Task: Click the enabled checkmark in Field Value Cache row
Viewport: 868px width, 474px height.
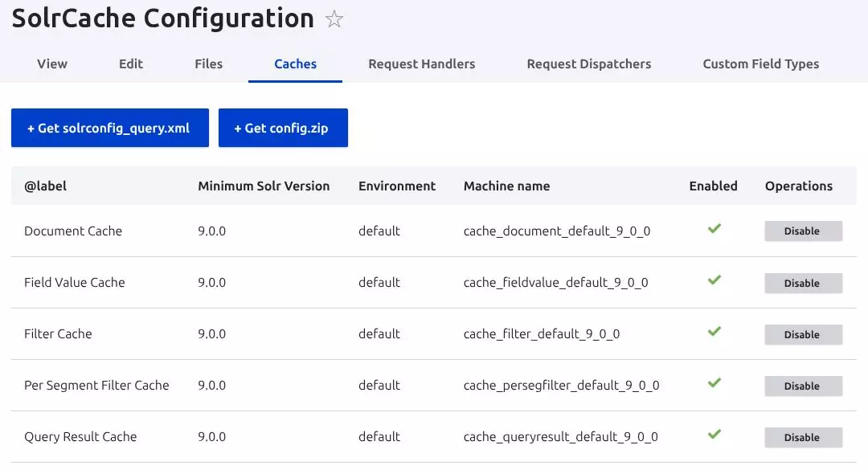Action: tap(714, 280)
